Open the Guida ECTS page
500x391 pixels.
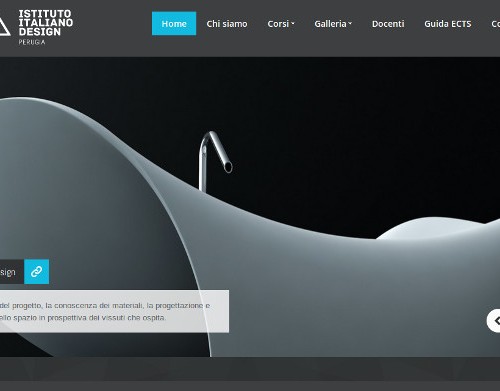[448, 24]
